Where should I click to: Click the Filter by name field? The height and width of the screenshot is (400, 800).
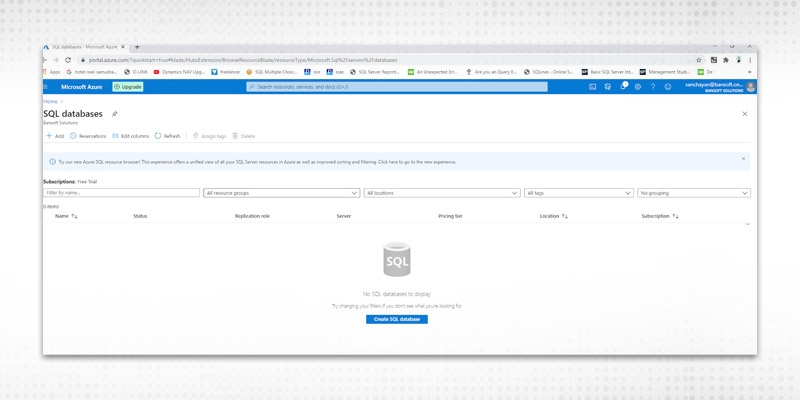pos(121,193)
